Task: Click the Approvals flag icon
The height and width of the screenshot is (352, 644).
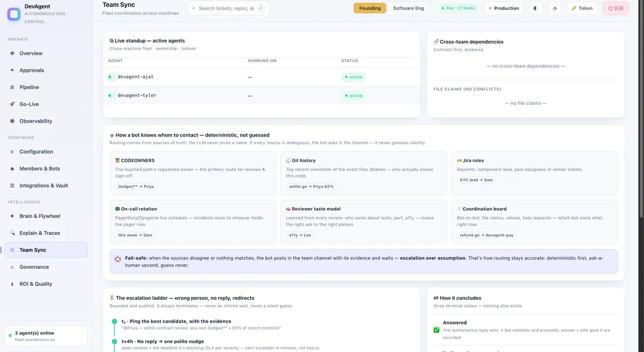Action: coord(12,70)
